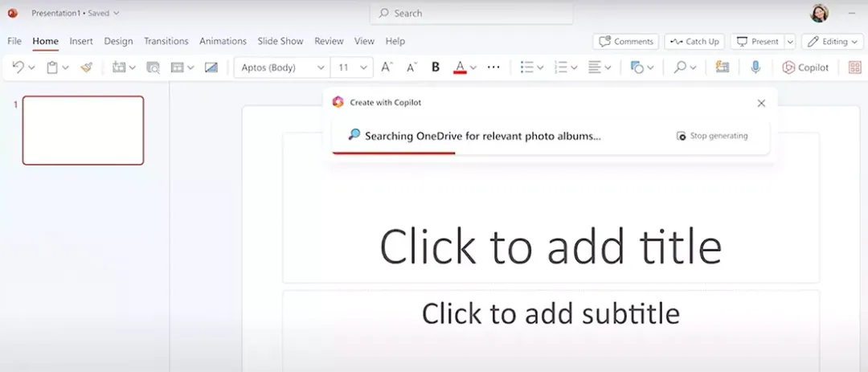Select slide 1 thumbnail
The width and height of the screenshot is (868, 372).
[83, 130]
